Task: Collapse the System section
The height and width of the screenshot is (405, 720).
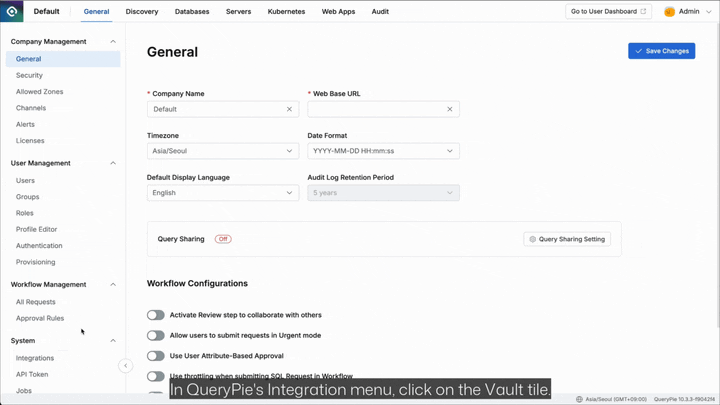Action: point(113,341)
